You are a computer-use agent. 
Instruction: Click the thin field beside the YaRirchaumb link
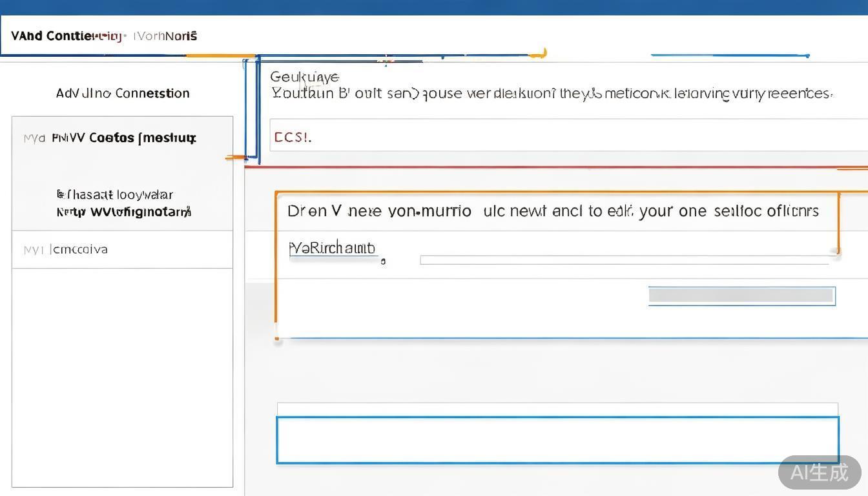[x=623, y=260]
